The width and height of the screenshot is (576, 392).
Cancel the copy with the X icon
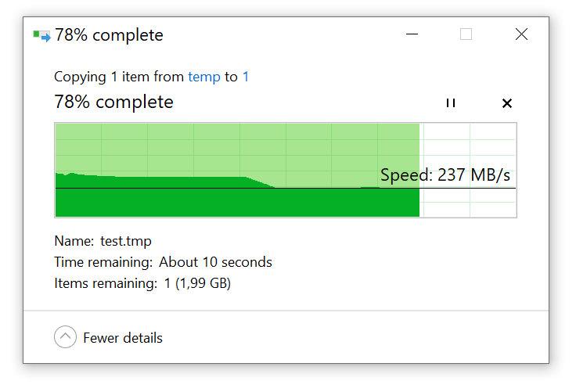[x=506, y=103]
